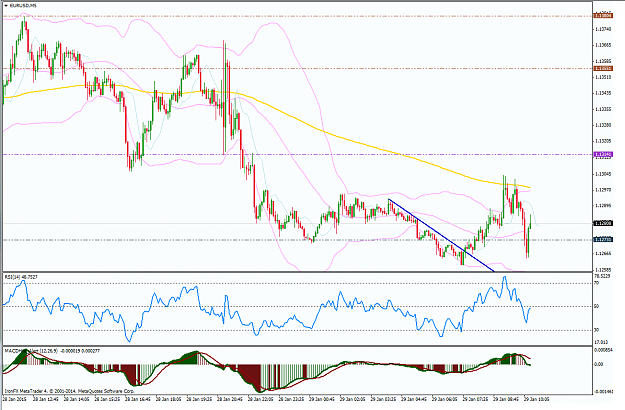
Task: Click the 29 Jan 06:05 time axis label
Action: coord(444,398)
